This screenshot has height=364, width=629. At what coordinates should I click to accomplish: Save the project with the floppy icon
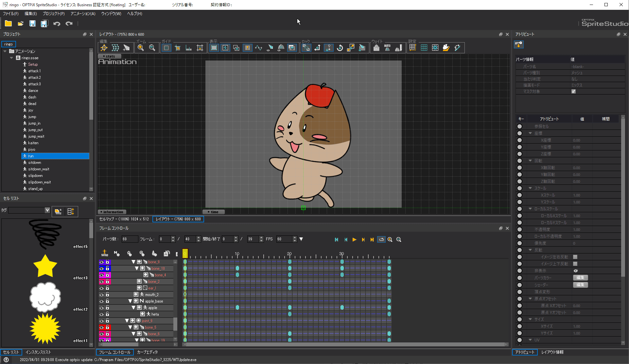point(32,24)
